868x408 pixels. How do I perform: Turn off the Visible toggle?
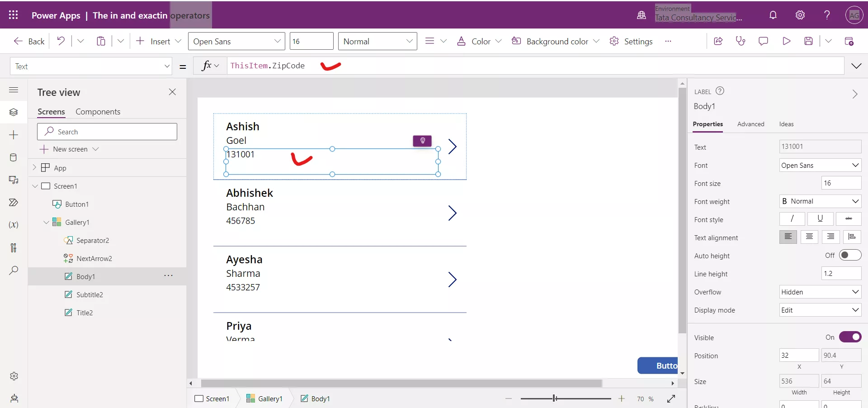[851, 337]
